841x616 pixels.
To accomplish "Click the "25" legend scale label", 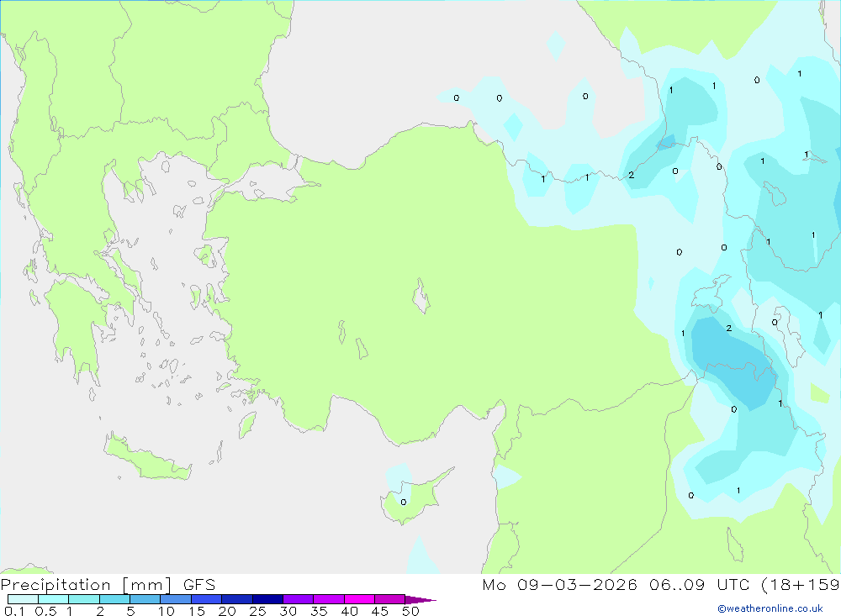I will 258,611.
